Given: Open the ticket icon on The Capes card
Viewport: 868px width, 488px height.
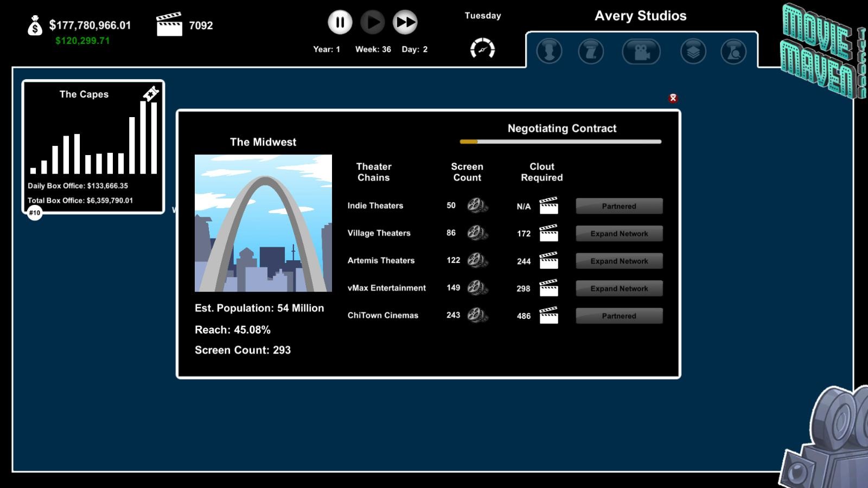Looking at the screenshot, I should (x=151, y=93).
